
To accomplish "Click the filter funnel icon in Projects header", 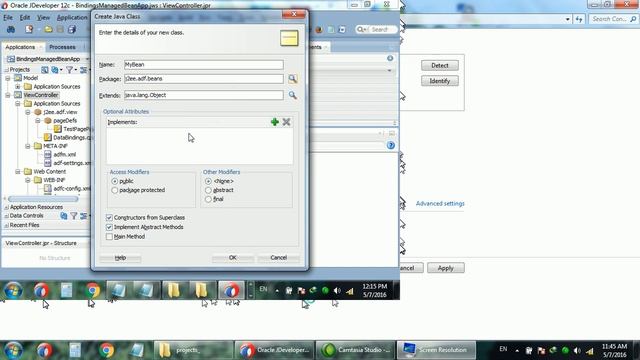I will (x=69, y=70).
